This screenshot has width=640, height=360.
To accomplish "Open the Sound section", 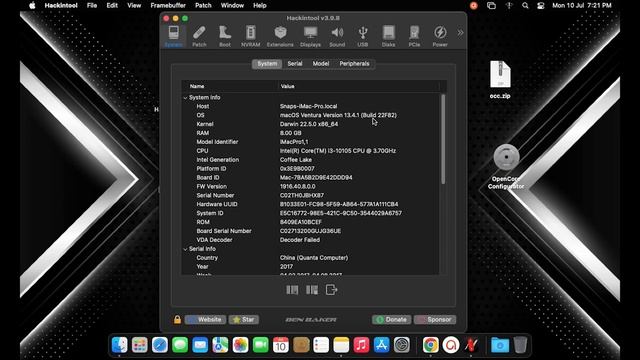I will point(337,36).
